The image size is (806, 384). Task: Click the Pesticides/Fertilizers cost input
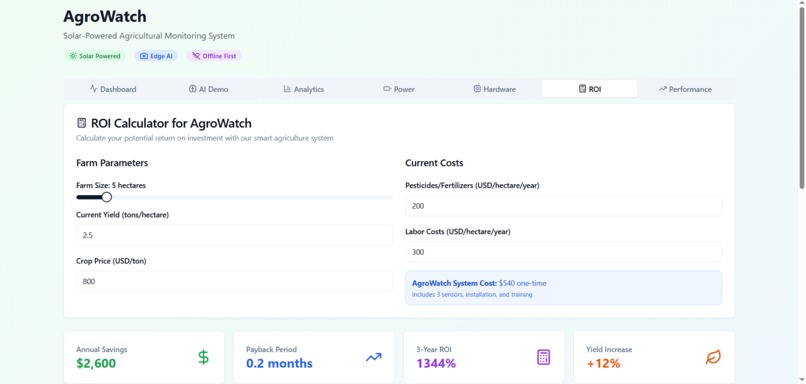pyautogui.click(x=563, y=206)
